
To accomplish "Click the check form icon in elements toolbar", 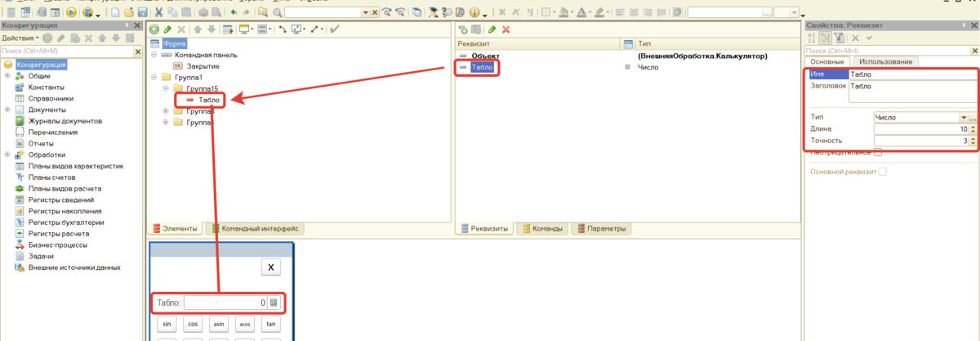I will pos(335,29).
